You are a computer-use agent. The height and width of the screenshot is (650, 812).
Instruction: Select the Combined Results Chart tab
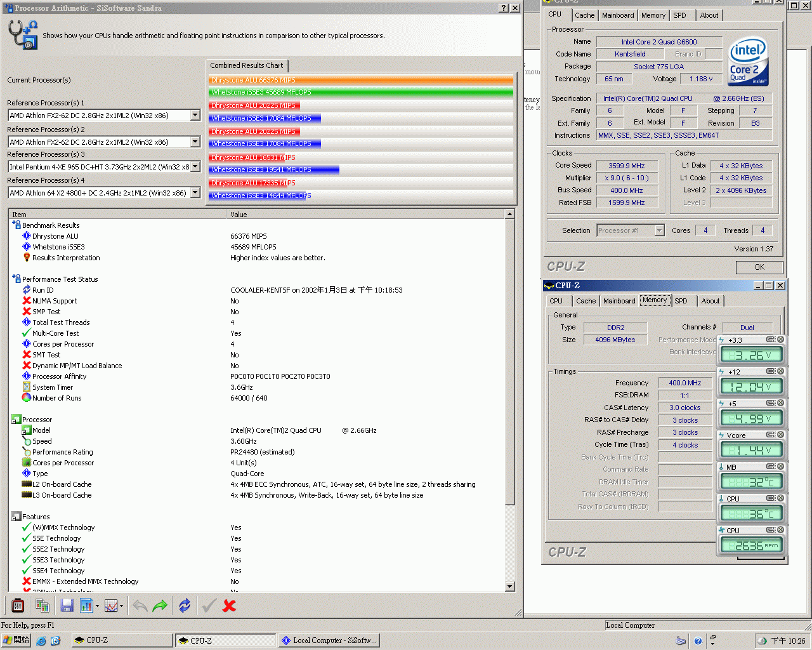point(247,65)
